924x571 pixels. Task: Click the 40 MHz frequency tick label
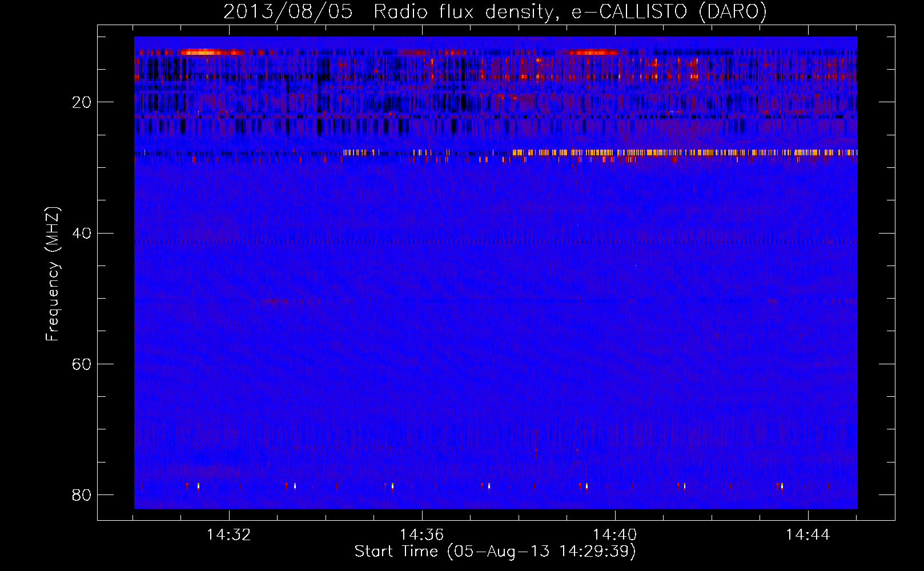[82, 233]
